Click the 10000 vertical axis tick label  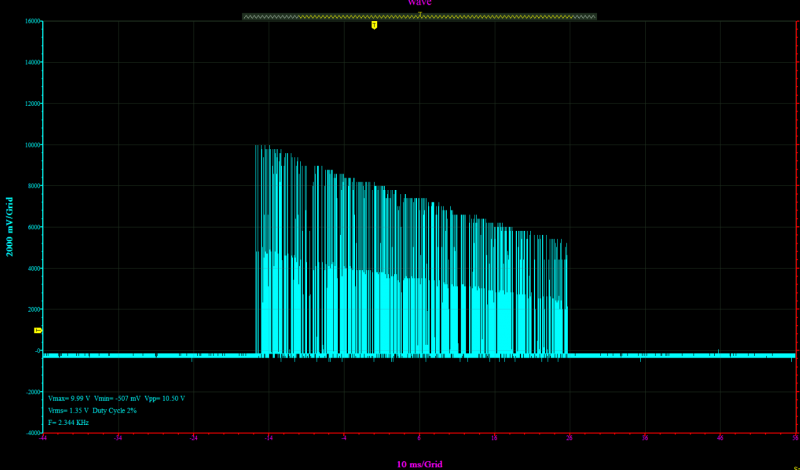(32, 145)
